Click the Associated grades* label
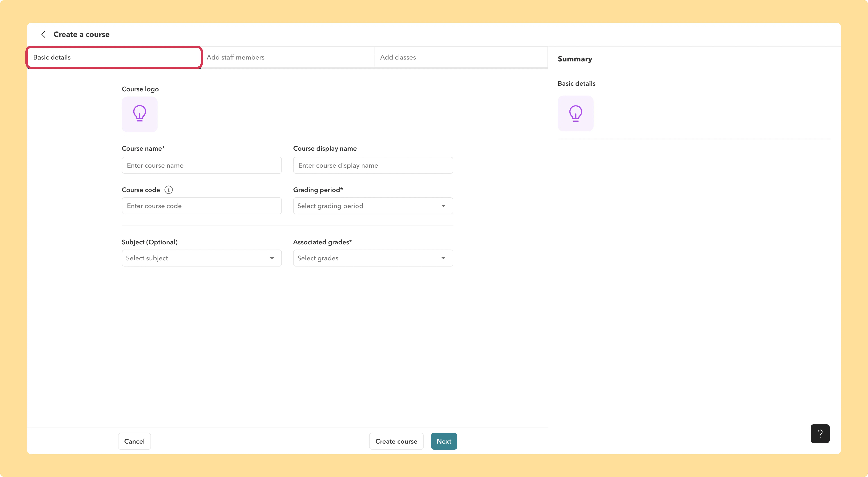Image resolution: width=868 pixels, height=477 pixels. pyautogui.click(x=323, y=242)
